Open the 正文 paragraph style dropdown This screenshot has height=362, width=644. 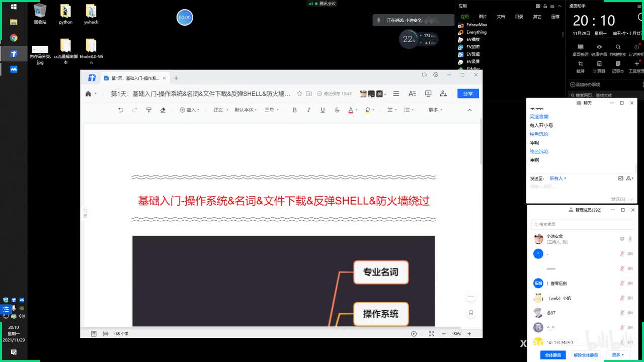[221, 110]
